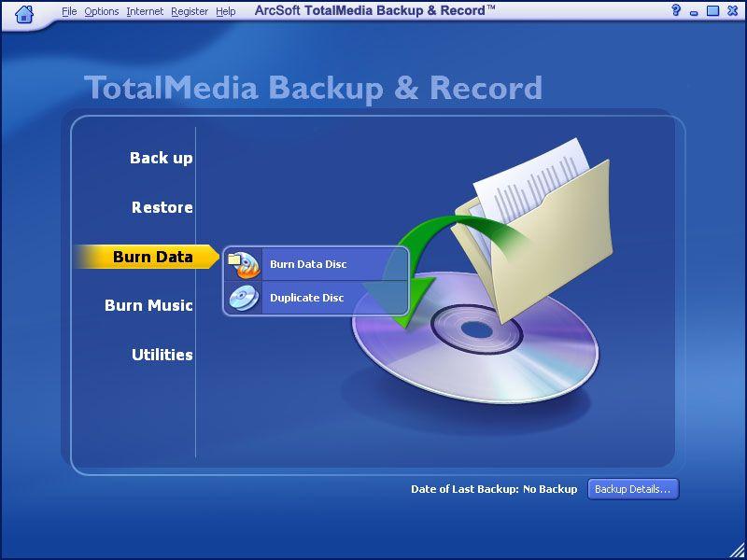Screen dimensions: 747x560
Task: Click the Duplicate Disc icon
Action: (244, 298)
